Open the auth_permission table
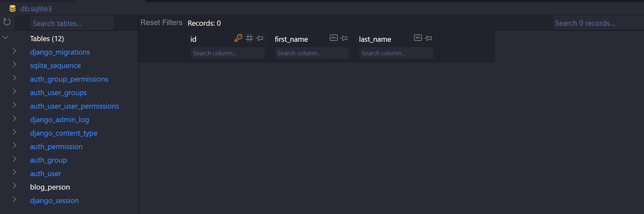Image resolution: width=644 pixels, height=214 pixels. 56,147
